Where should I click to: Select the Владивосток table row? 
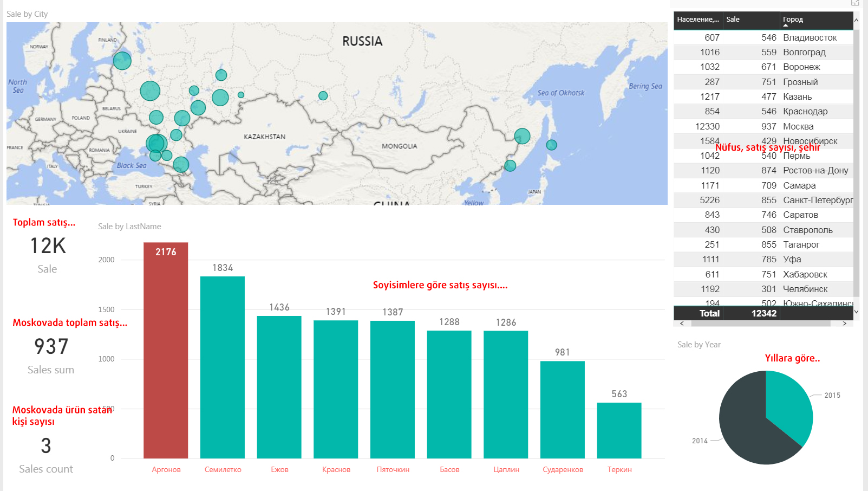763,37
